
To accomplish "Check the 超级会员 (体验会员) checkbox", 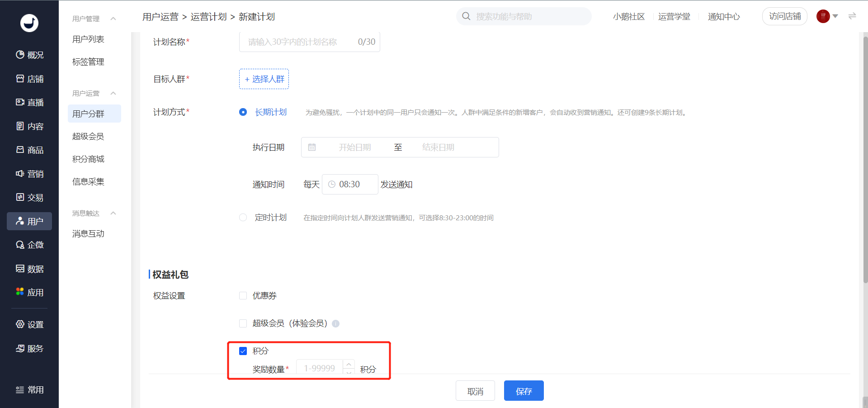I will pyautogui.click(x=243, y=323).
